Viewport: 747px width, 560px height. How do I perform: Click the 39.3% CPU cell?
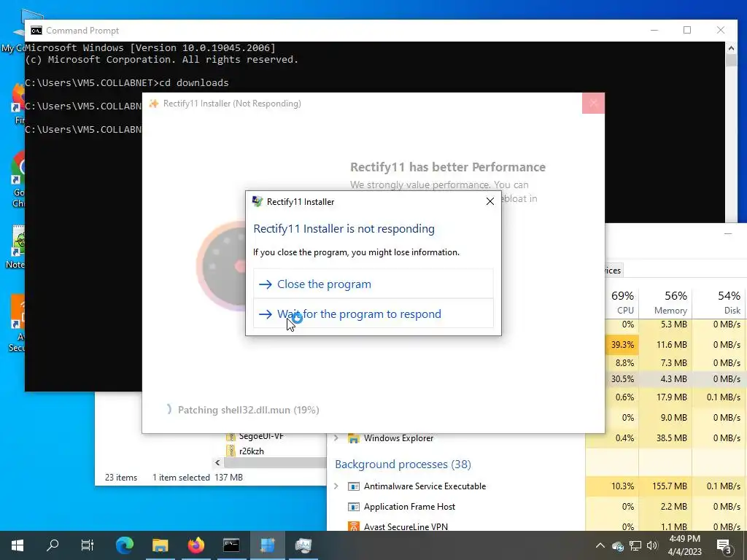[622, 344]
